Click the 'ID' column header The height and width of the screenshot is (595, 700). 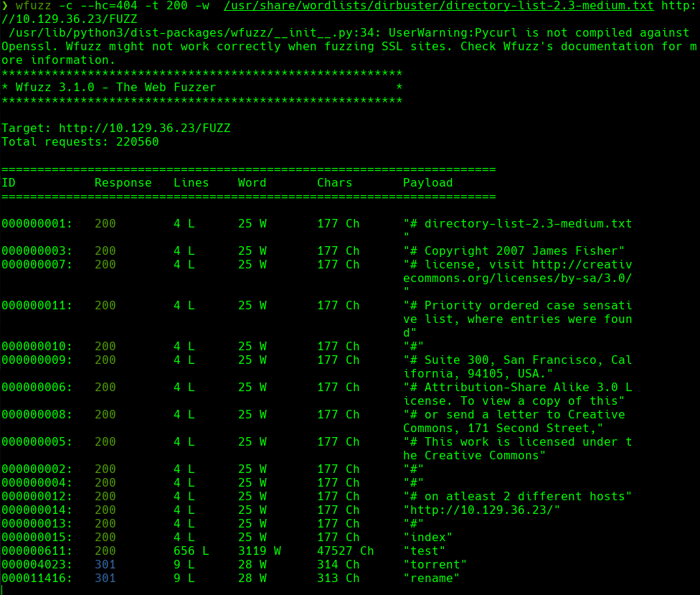[9, 183]
